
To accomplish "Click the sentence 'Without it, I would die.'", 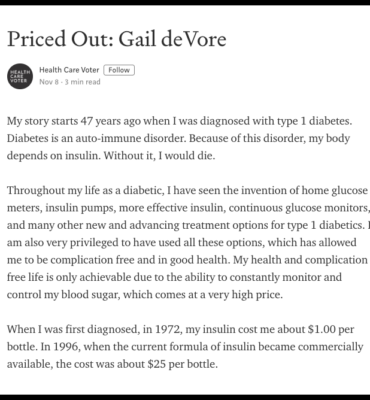I will click(x=159, y=155).
